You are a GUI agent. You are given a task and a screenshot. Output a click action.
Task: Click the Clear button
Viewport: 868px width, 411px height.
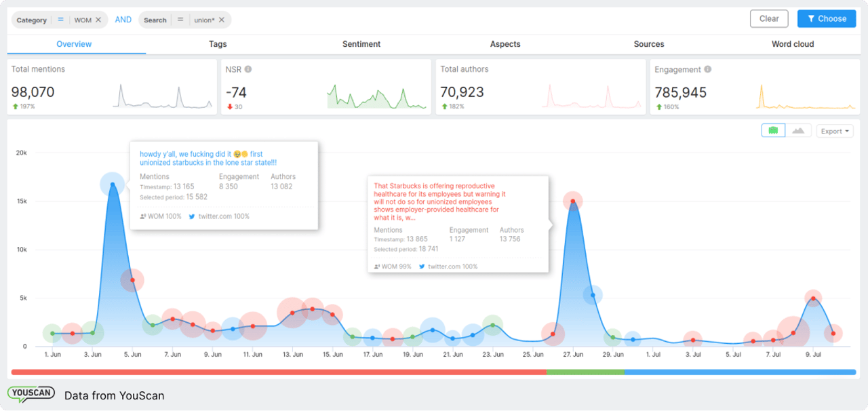pyautogui.click(x=769, y=19)
